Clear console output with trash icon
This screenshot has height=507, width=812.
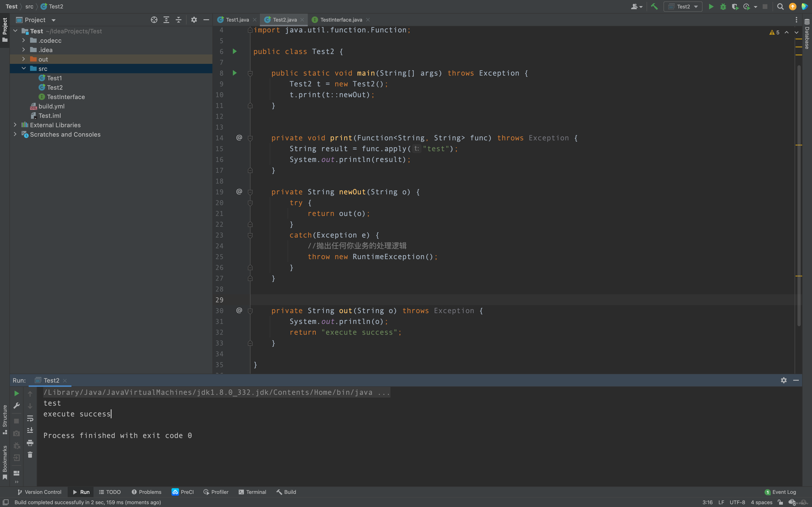30,455
